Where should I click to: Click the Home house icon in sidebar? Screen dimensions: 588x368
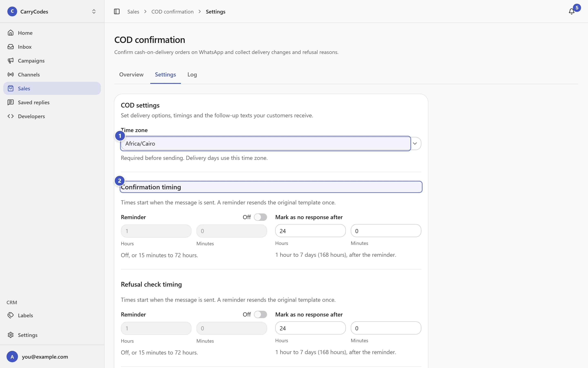pos(10,33)
